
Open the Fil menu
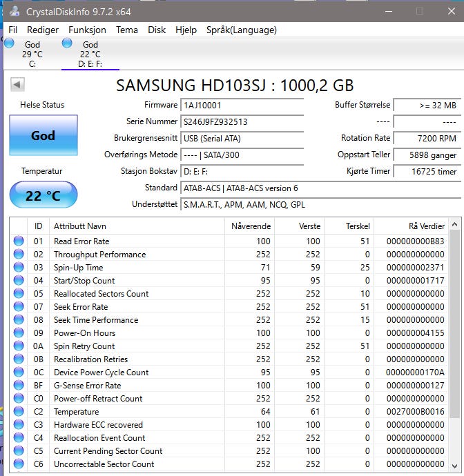(13, 30)
